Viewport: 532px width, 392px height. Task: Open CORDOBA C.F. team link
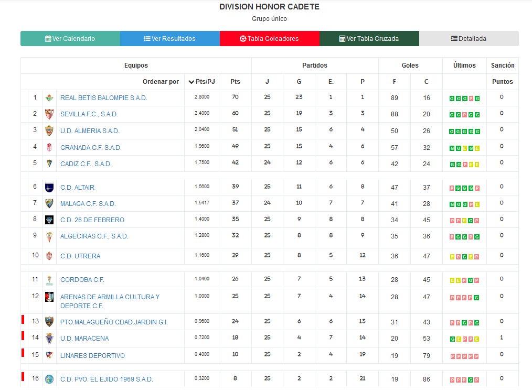coord(82,280)
